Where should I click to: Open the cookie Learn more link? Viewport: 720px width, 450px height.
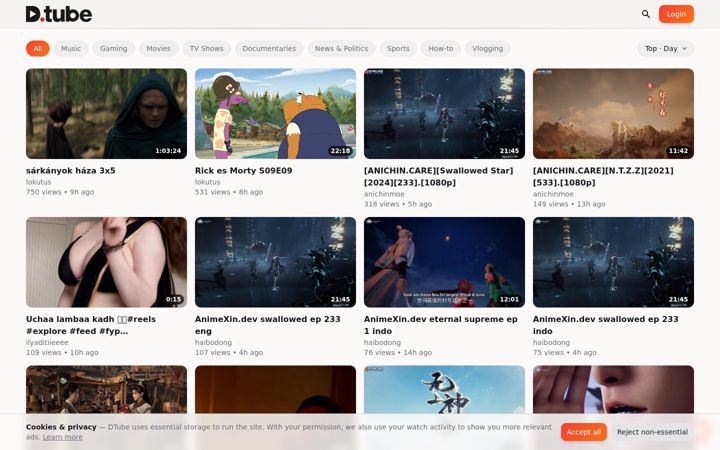pyautogui.click(x=62, y=437)
